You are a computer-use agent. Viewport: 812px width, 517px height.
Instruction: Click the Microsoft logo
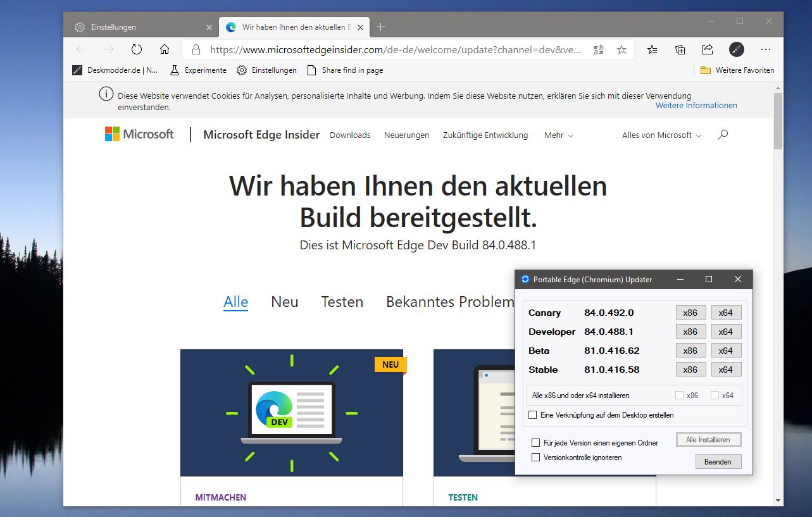tap(139, 134)
